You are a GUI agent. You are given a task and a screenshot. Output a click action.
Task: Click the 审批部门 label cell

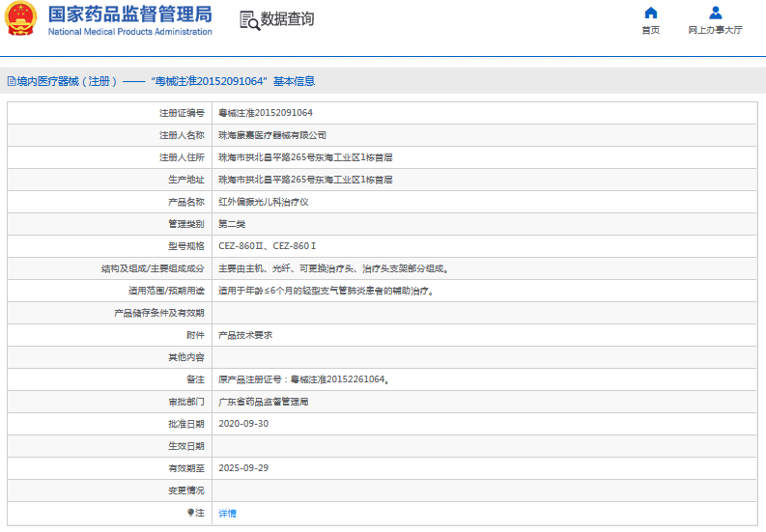[110, 402]
